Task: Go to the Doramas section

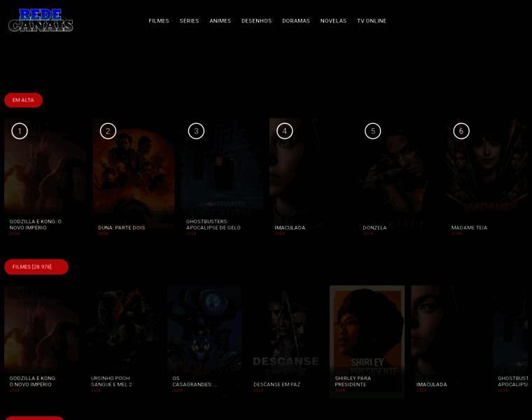Action: (x=296, y=21)
